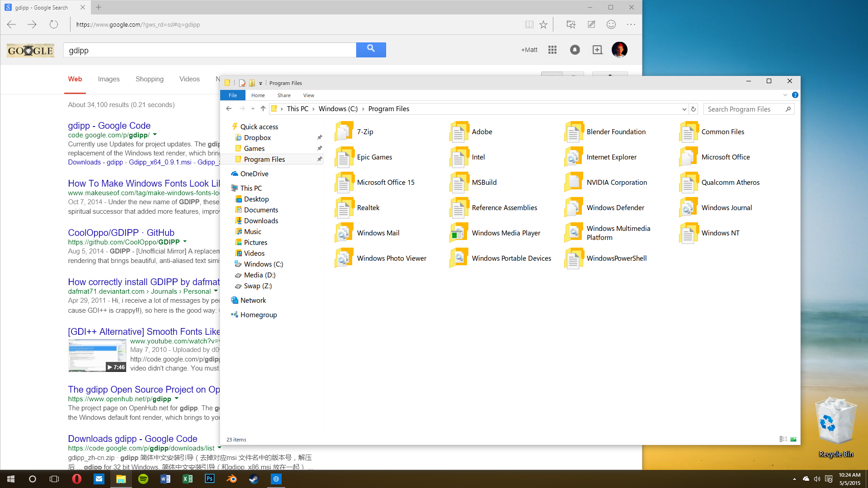Open Quick Access Toolbar customize dropdown
This screenshot has height=488, width=868.
260,83
